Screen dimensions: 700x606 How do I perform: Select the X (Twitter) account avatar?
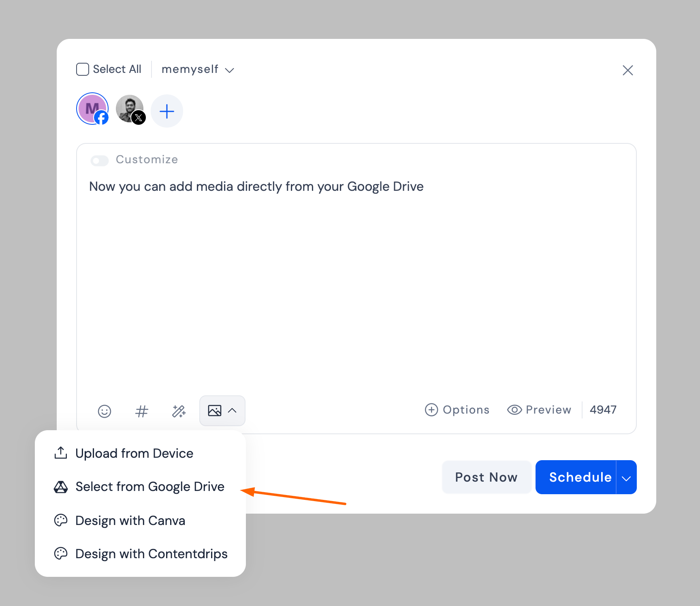tap(130, 109)
